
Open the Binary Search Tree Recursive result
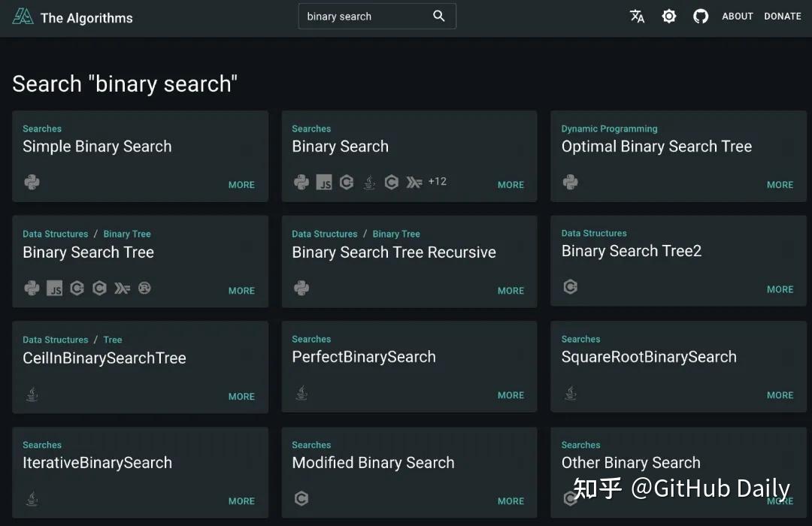(x=393, y=252)
